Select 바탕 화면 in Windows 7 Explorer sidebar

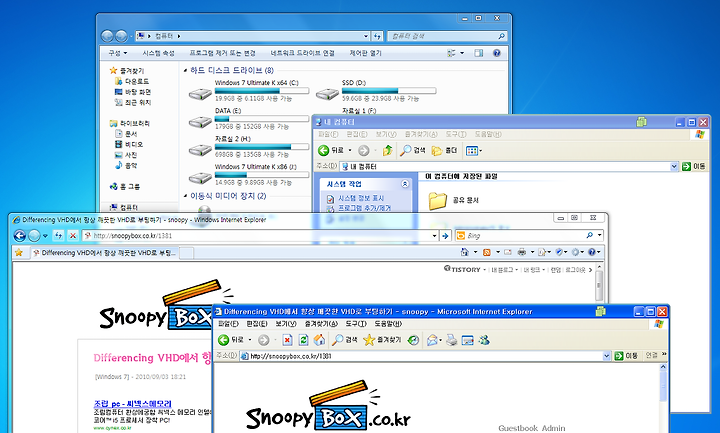[x=133, y=92]
